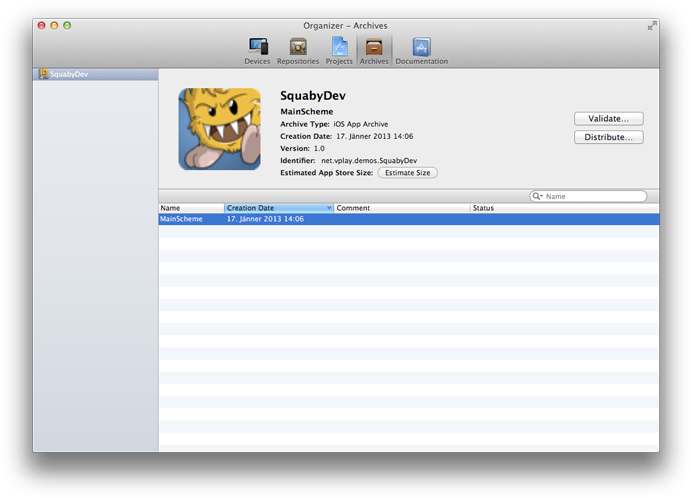Image resolution: width=691 pixels, height=498 pixels.
Task: Enter full screen with the top-right arrows icon
Action: (652, 25)
